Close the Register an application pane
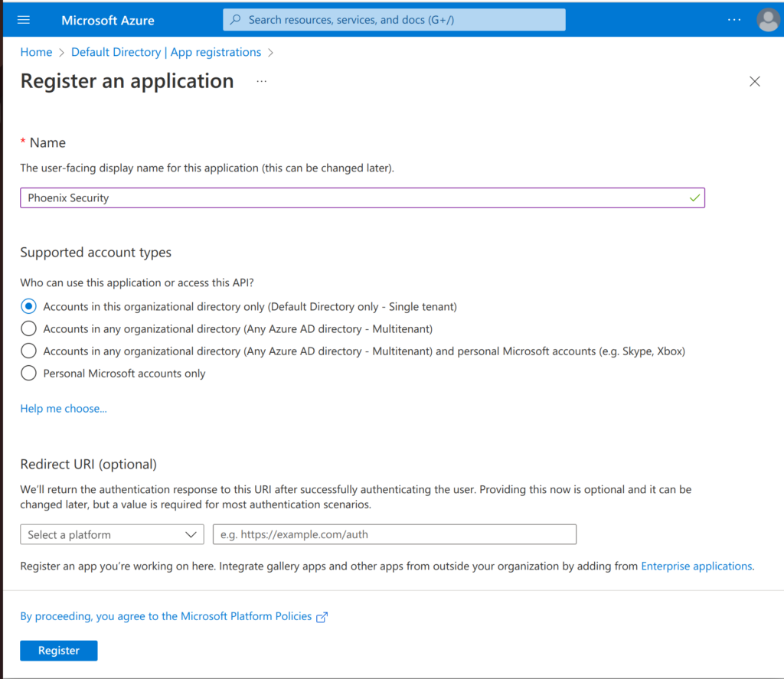This screenshot has width=784, height=679. point(754,81)
